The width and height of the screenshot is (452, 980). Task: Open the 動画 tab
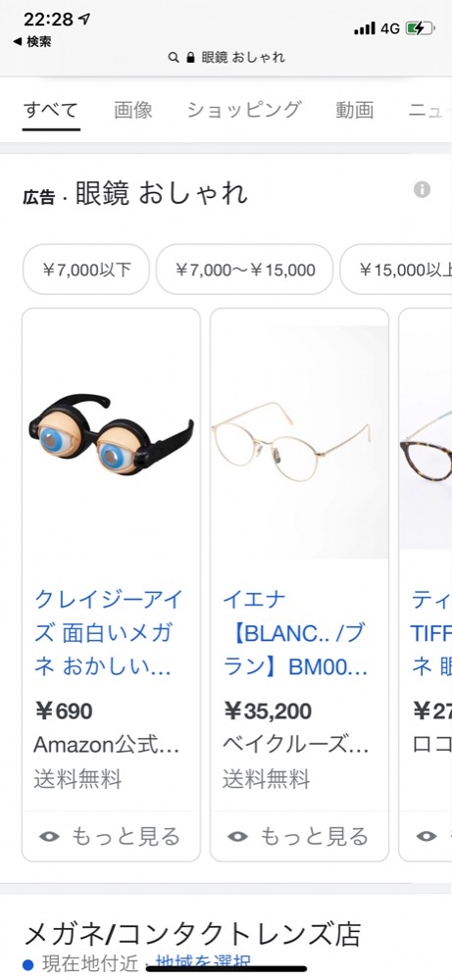click(355, 110)
